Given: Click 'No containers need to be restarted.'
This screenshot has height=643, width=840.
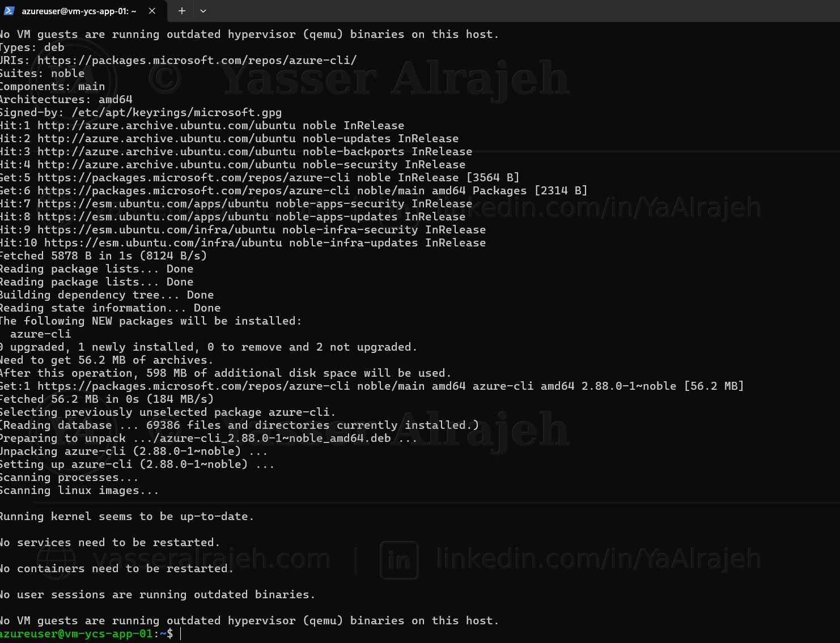Looking at the screenshot, I should tap(117, 568).
